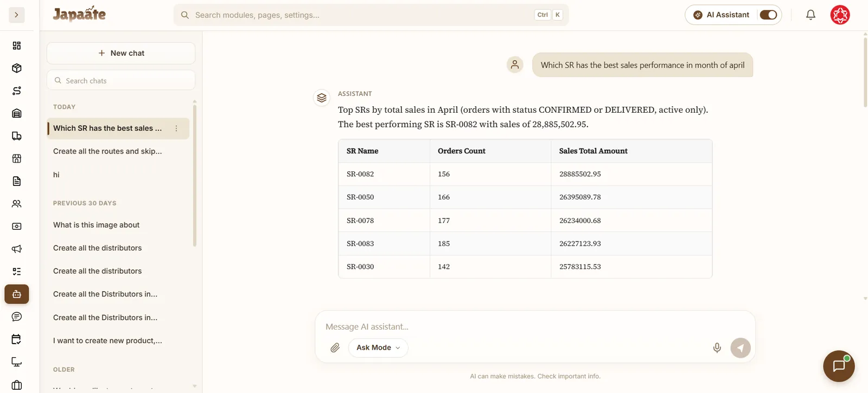The height and width of the screenshot is (393, 868).
Task: Open the red user avatar menu
Action: (x=840, y=15)
